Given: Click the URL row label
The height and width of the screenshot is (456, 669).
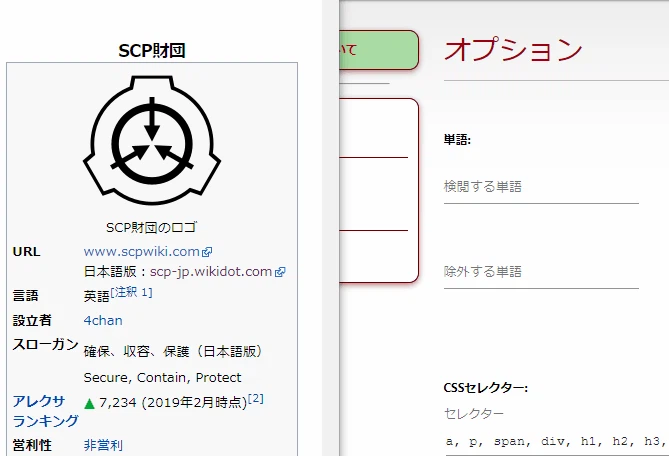Looking at the screenshot, I should coord(26,252).
